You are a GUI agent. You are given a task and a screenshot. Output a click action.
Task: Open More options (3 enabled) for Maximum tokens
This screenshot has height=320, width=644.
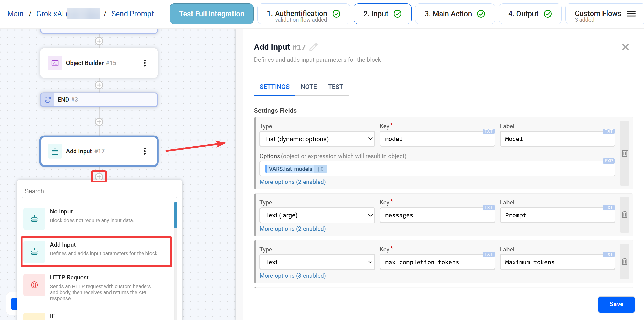click(x=292, y=276)
